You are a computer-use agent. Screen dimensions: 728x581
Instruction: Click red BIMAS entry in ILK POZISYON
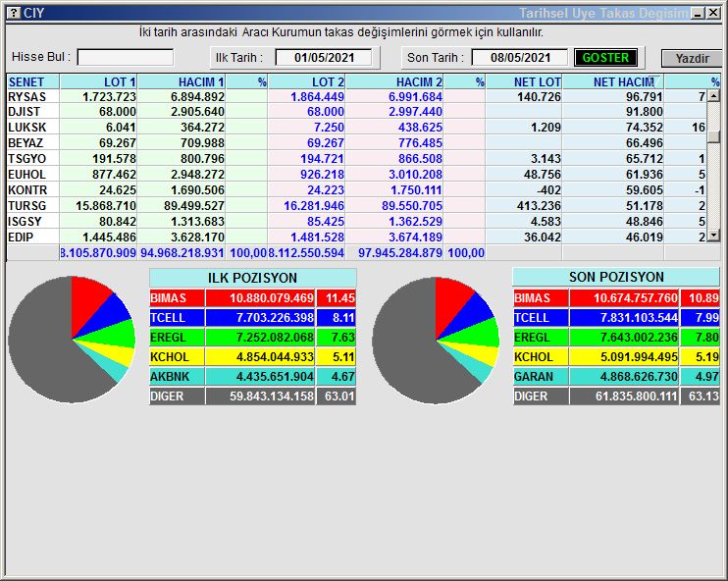point(252,298)
